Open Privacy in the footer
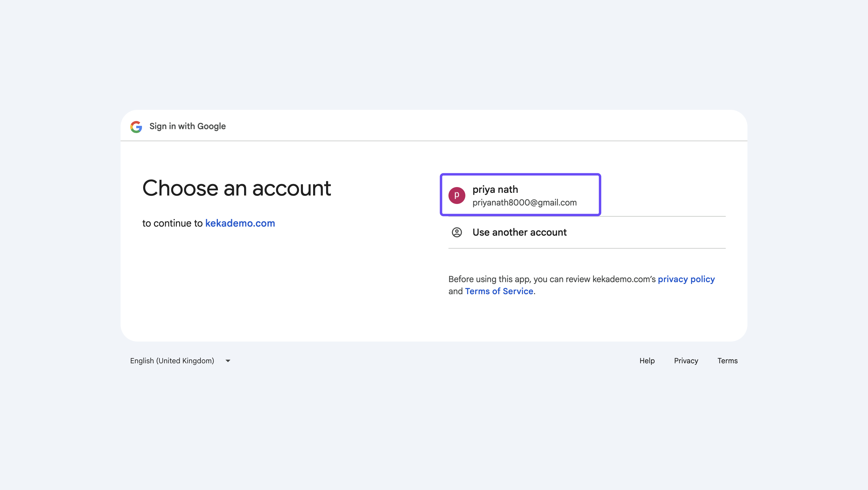 (x=686, y=361)
